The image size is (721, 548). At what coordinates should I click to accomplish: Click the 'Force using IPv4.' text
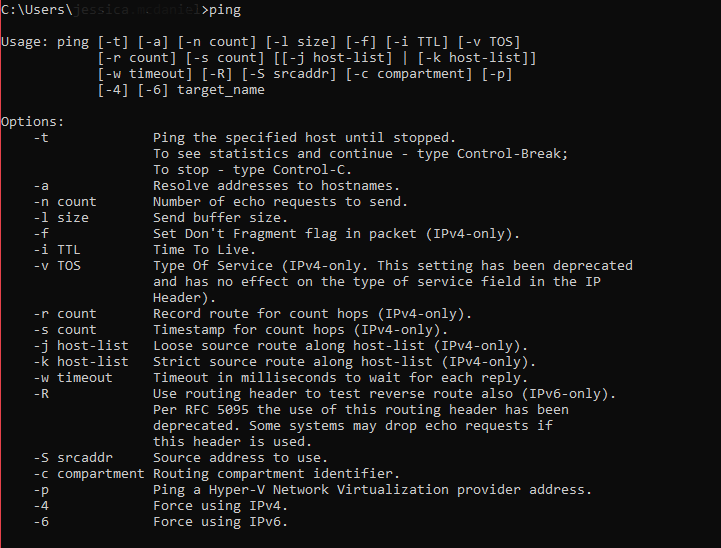(x=220, y=506)
